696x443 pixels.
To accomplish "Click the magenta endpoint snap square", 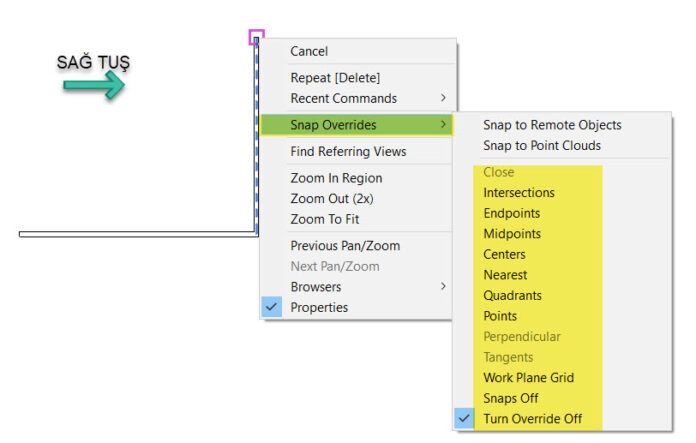I will coord(257,37).
